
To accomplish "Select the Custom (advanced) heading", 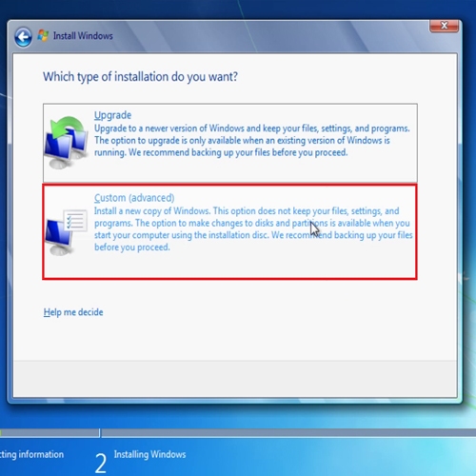I will click(134, 198).
